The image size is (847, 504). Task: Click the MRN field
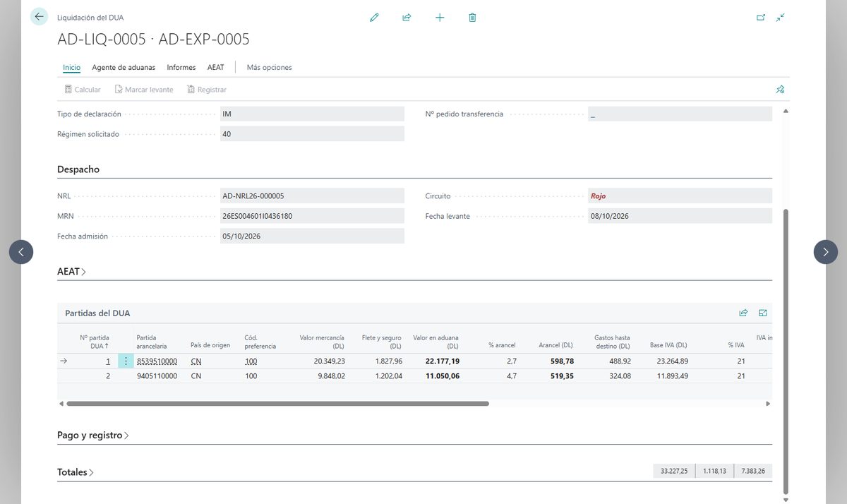tap(312, 216)
